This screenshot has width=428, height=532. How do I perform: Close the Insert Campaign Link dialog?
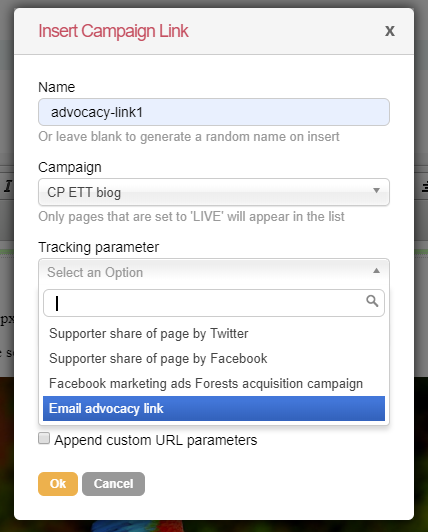point(390,31)
